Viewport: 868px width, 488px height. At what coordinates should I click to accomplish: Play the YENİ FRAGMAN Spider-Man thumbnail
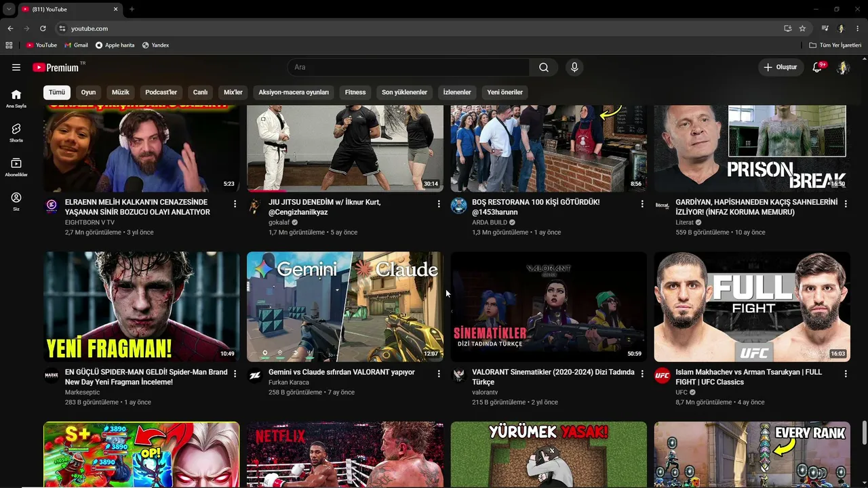(x=142, y=307)
